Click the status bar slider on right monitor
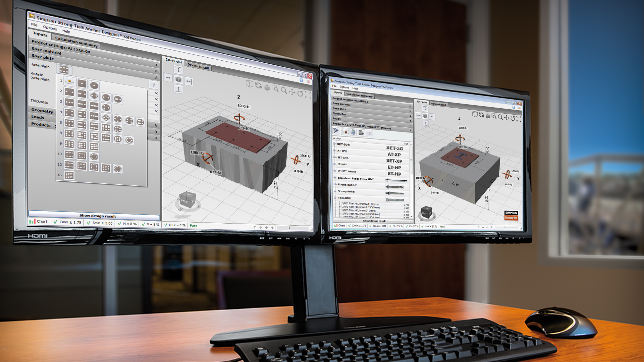This screenshot has height=362, width=644. click(504, 227)
